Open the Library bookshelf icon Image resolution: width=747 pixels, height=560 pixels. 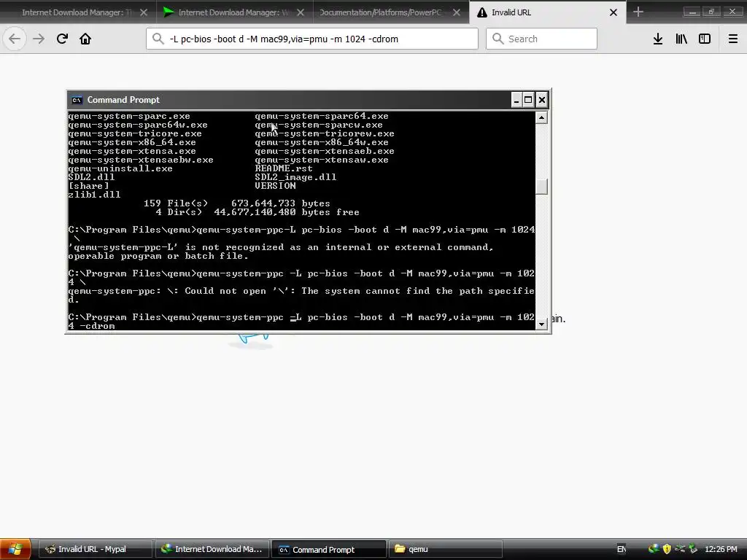coord(681,39)
